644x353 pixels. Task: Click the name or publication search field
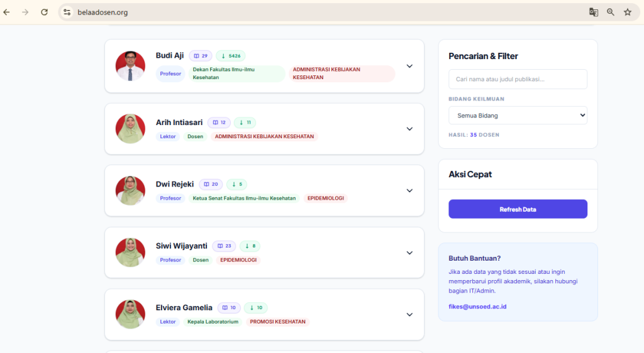point(518,79)
